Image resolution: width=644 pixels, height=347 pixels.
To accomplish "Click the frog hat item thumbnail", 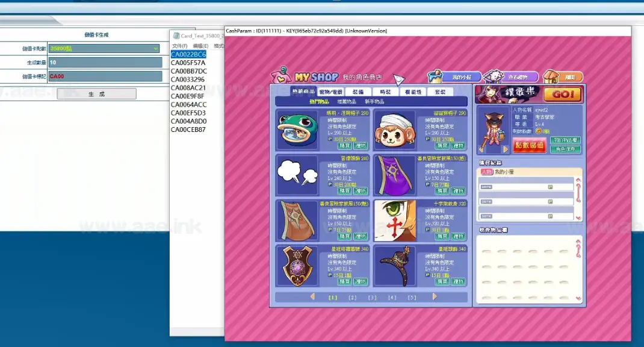I will click(296, 130).
